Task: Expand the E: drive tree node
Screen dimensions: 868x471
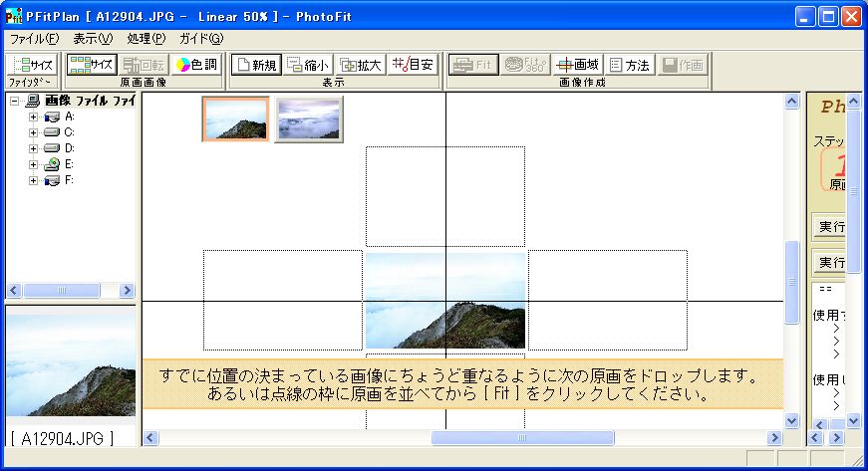Action: click(33, 164)
